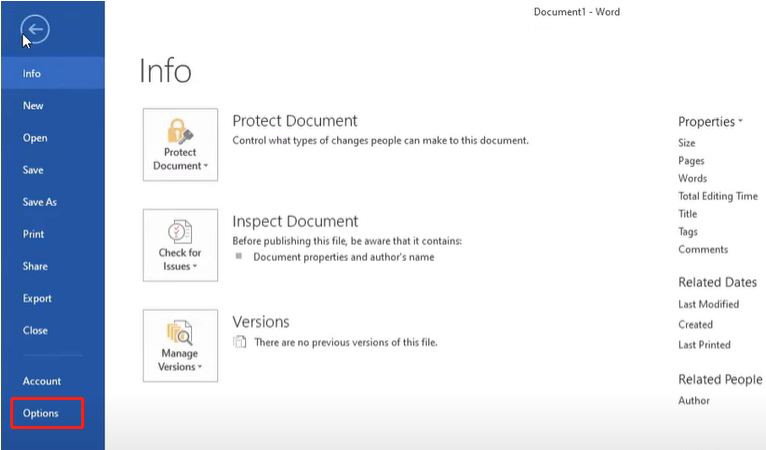Click the Last Printed label
766x450 pixels.
[x=704, y=345]
